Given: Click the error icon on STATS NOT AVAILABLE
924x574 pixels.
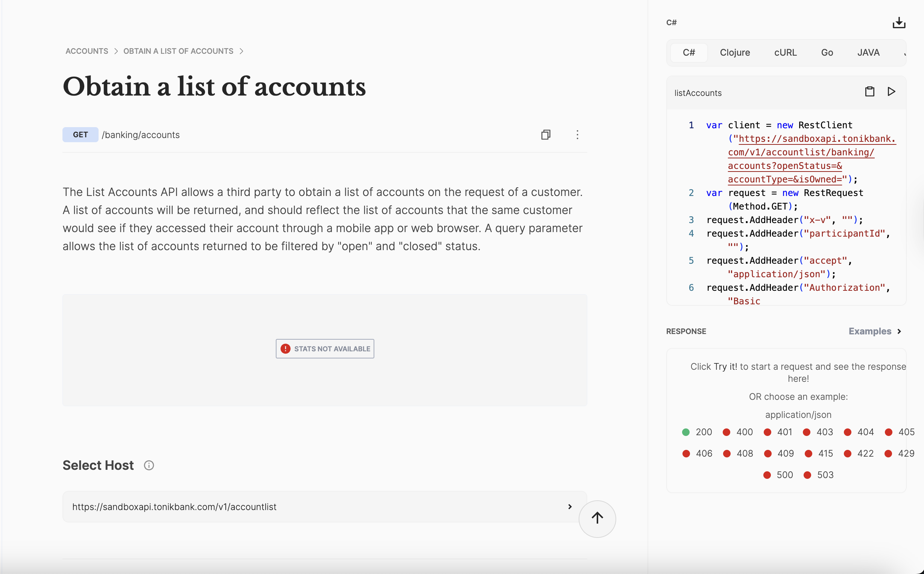Looking at the screenshot, I should tap(286, 348).
